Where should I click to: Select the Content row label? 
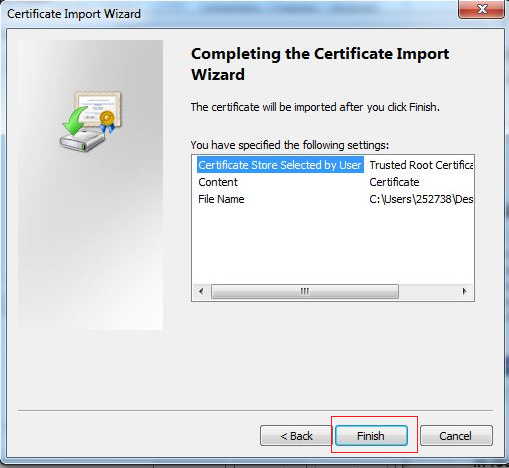point(218,182)
